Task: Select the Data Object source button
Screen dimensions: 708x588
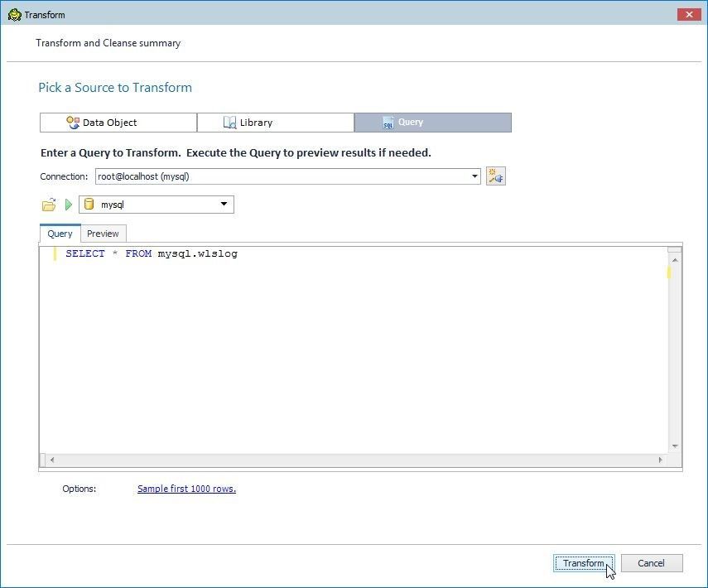Action: pos(118,123)
